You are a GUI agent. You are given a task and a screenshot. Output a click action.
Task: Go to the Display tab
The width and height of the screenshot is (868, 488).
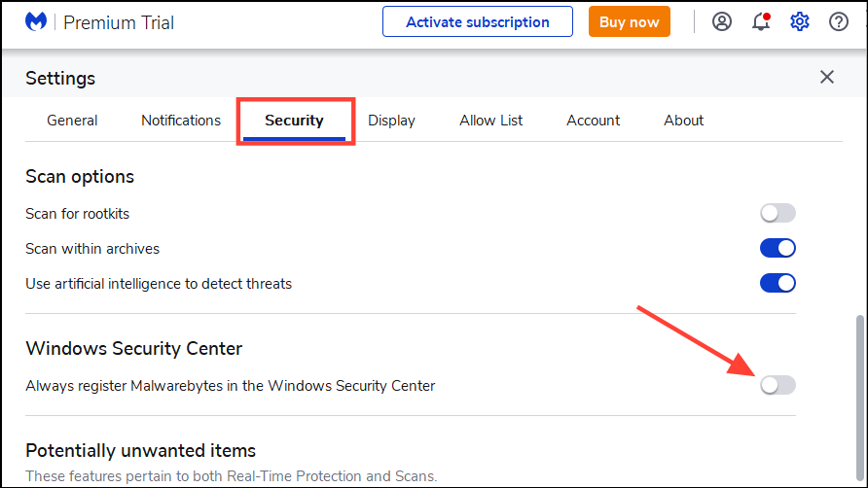(x=391, y=121)
